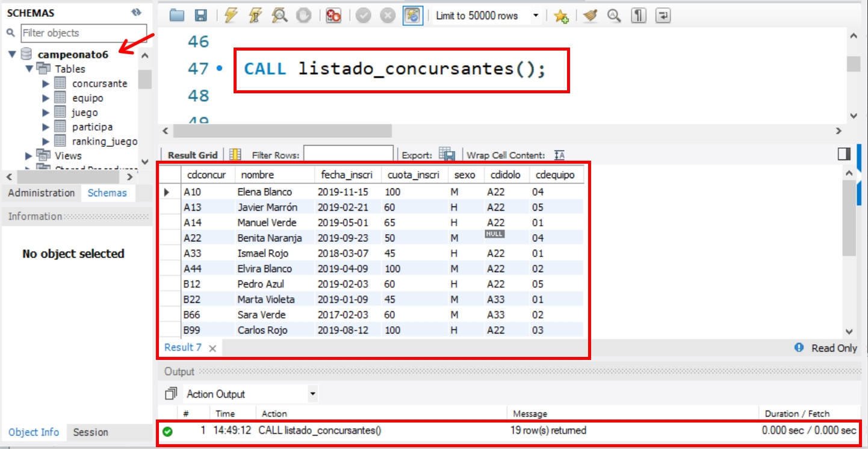Expand the equipo table
The width and height of the screenshot is (868, 449).
[46, 98]
